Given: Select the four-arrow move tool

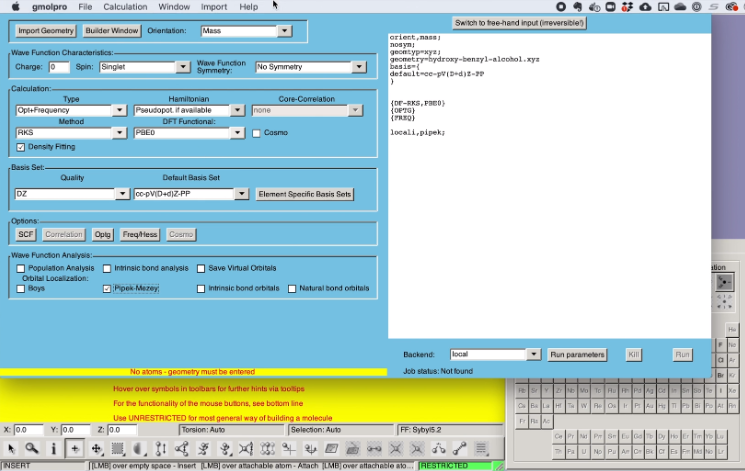Looking at the screenshot, I should pyautogui.click(x=96, y=449).
